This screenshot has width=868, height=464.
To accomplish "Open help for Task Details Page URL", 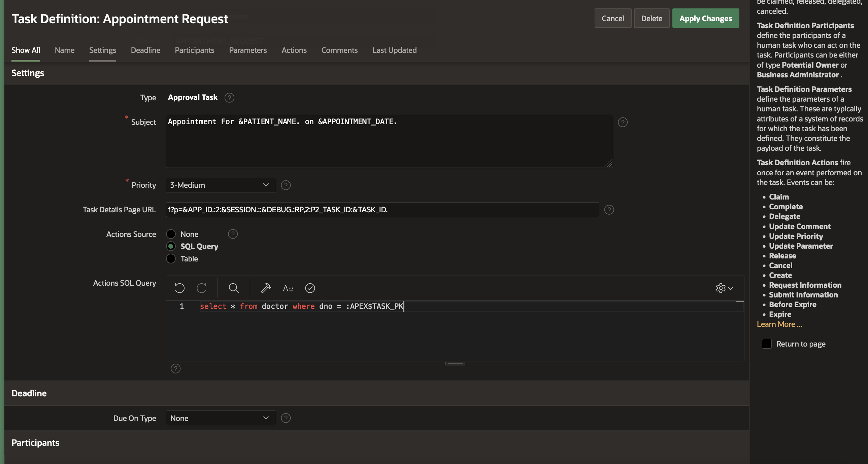I will (608, 210).
